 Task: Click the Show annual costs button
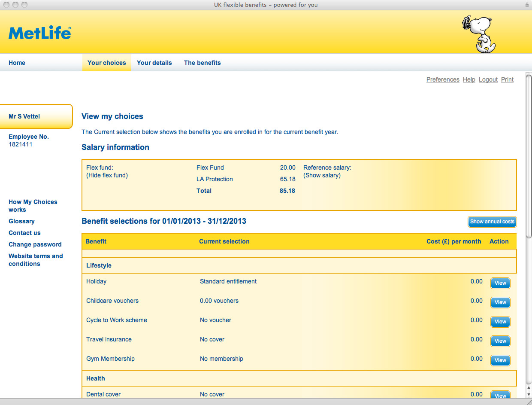coord(492,222)
